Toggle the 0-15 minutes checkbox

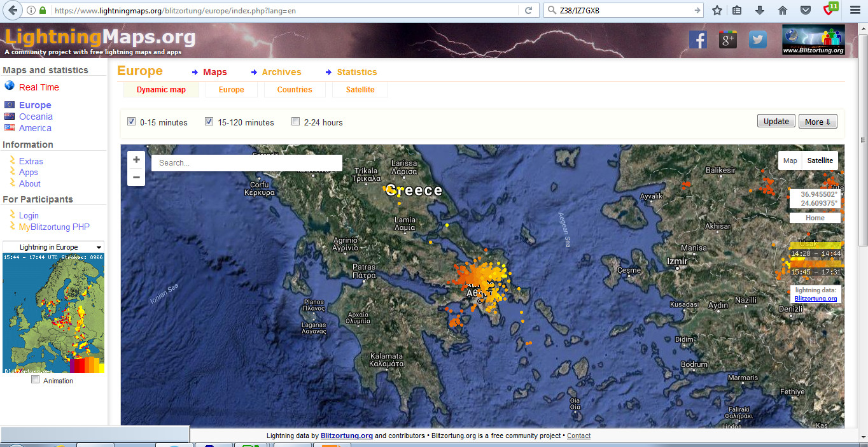click(132, 122)
